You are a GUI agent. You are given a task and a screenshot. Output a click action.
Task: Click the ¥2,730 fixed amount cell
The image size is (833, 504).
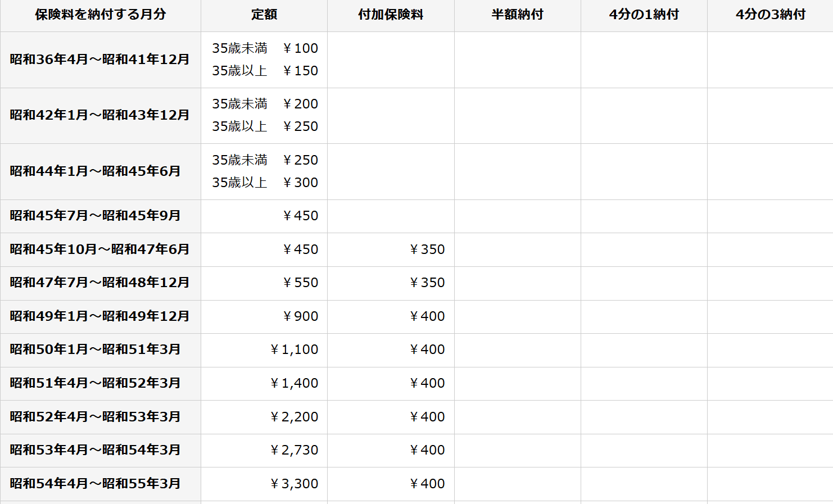294,450
